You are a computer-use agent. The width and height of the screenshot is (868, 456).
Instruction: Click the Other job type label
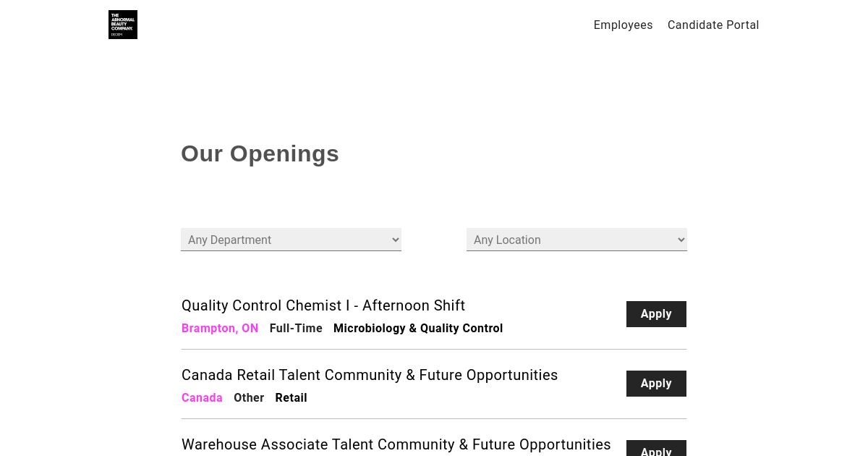pyautogui.click(x=249, y=398)
